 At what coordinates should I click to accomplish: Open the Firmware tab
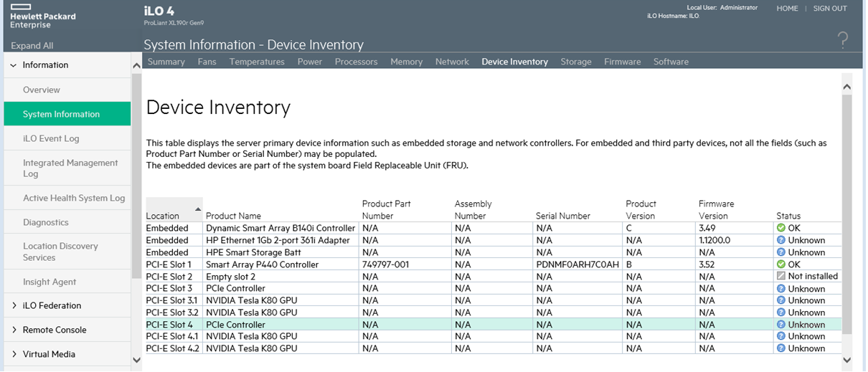622,62
